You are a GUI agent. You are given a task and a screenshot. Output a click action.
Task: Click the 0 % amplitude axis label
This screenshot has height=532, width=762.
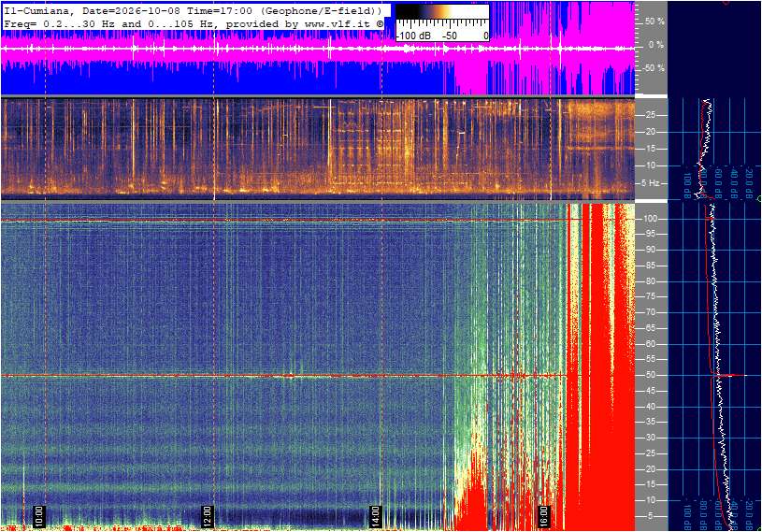point(656,45)
